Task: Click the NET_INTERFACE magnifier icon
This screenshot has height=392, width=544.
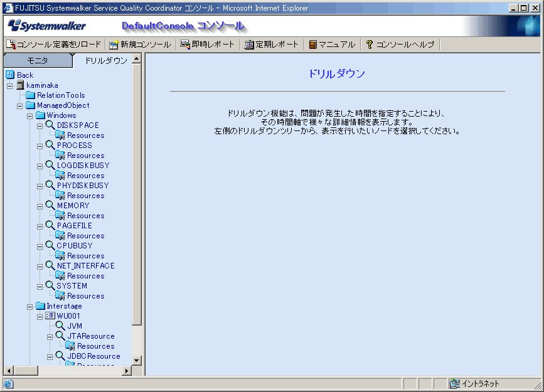Action: [x=50, y=266]
